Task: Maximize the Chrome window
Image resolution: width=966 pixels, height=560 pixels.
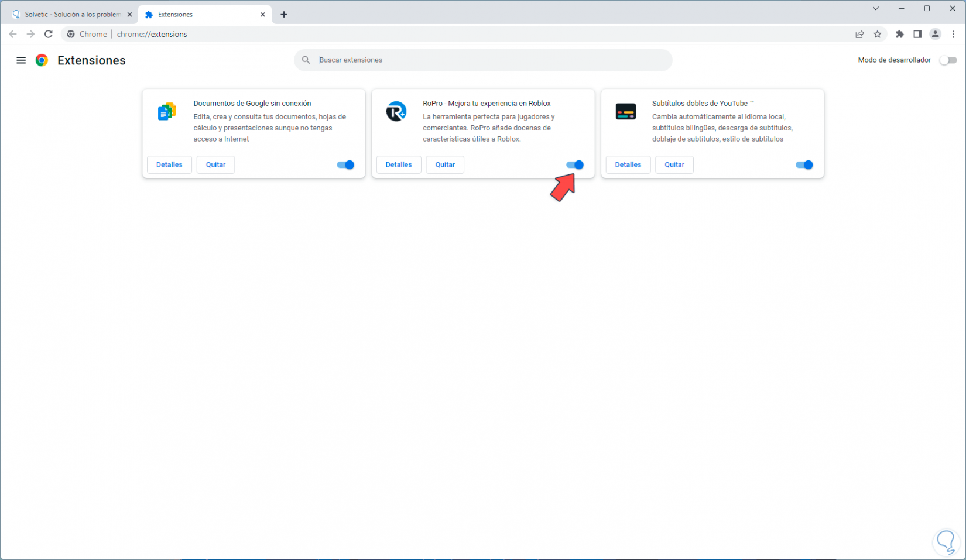Action: coord(927,9)
